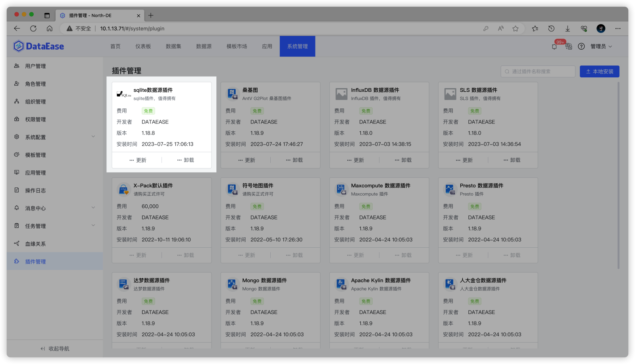Open the 数据源 tab
The image size is (635, 364).
pos(204,46)
